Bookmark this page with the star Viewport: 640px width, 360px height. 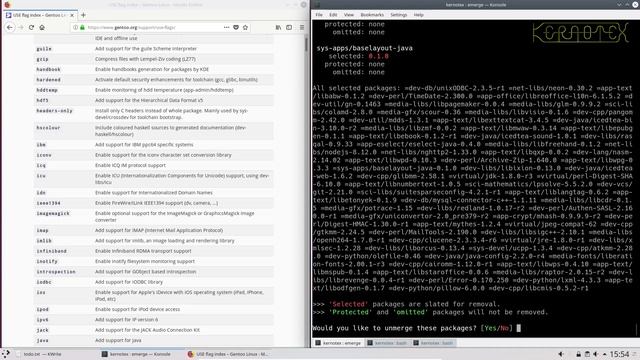(x=245, y=27)
